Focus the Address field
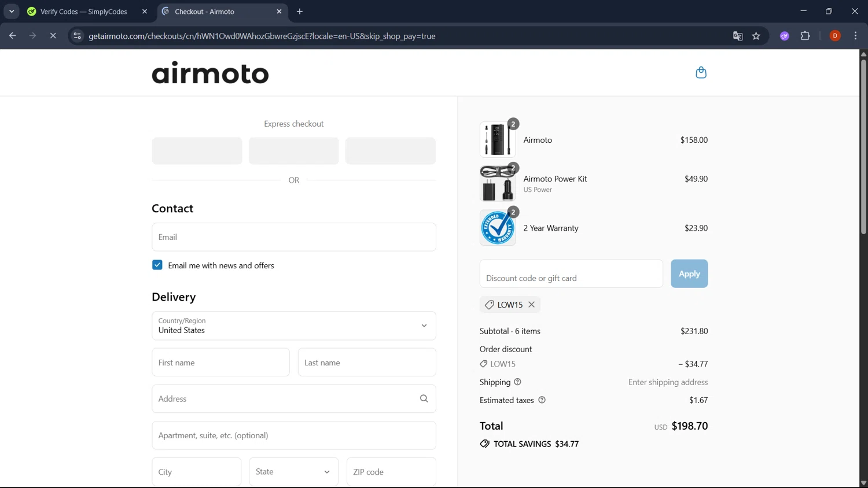Screen dimensions: 868x488 tap(294, 399)
